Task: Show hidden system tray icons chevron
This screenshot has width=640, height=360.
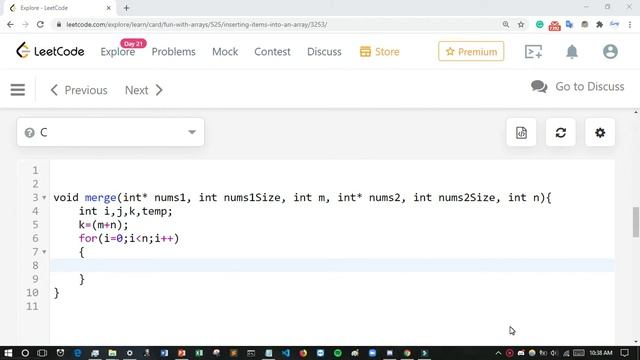Action: [498, 353]
